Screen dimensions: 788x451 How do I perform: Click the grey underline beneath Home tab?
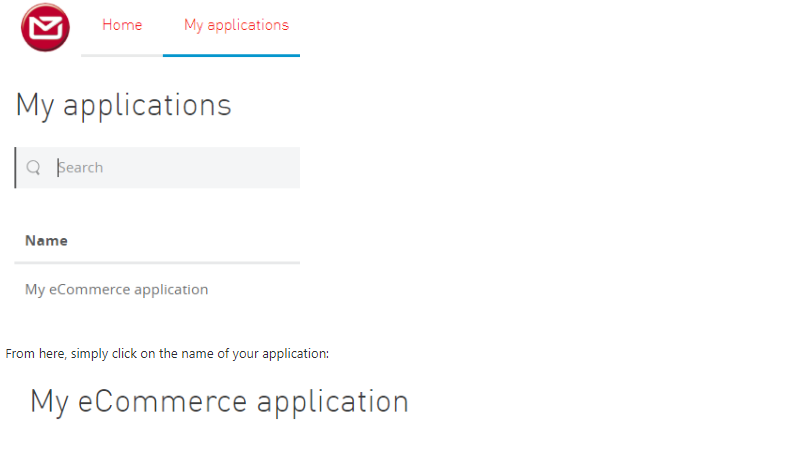pyautogui.click(x=122, y=55)
